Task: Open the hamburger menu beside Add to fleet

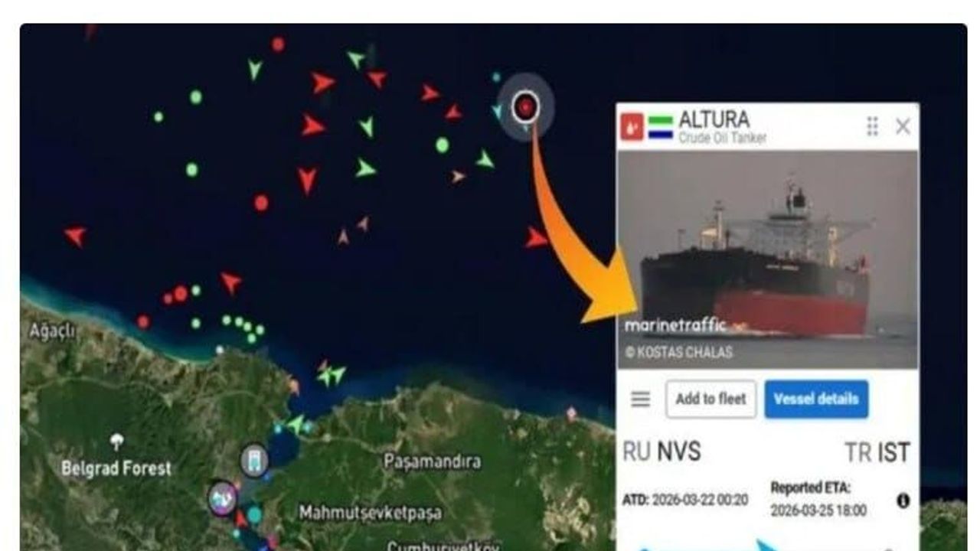Action: [641, 399]
